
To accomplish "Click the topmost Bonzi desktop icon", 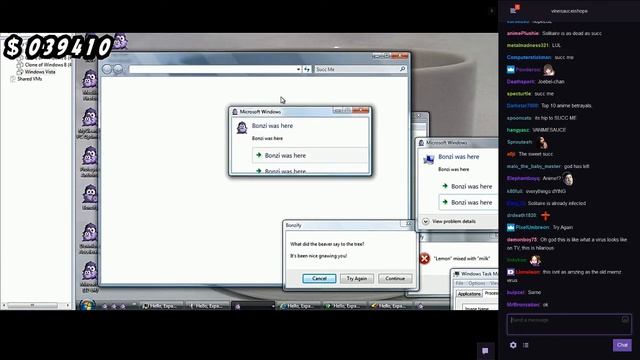I will tap(120, 41).
